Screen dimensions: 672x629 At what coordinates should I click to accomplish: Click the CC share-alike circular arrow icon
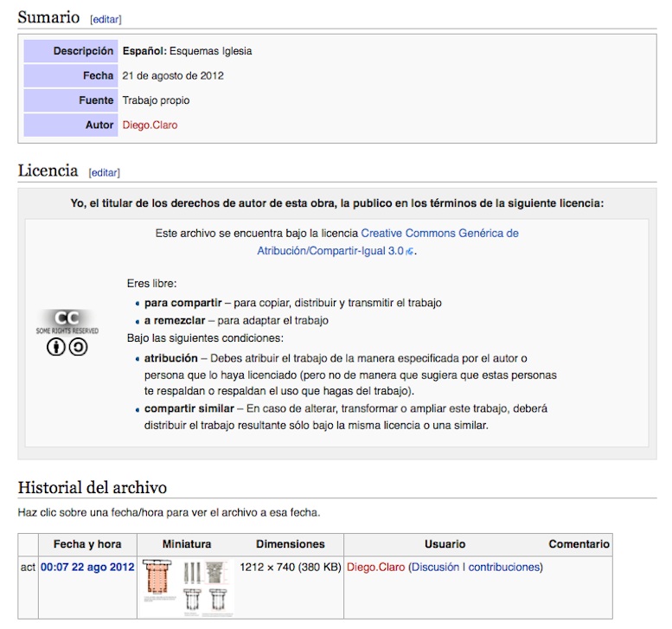click(78, 347)
